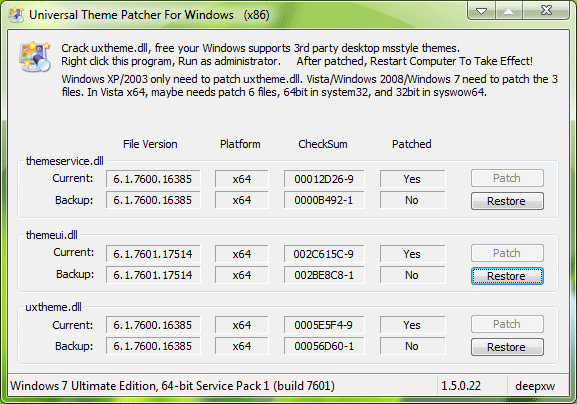This screenshot has height=404, width=577.
Task: Click themeservice.dll backup patched No field
Action: pyautogui.click(x=413, y=200)
